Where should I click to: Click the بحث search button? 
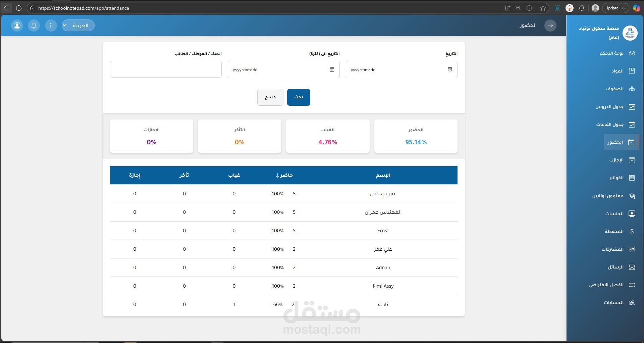click(299, 97)
